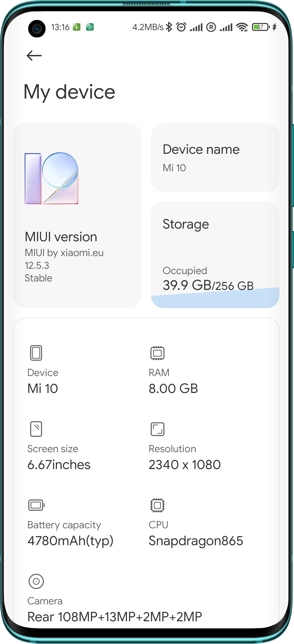
Task: Tap the MIUI 12 logo
Action: click(x=52, y=178)
